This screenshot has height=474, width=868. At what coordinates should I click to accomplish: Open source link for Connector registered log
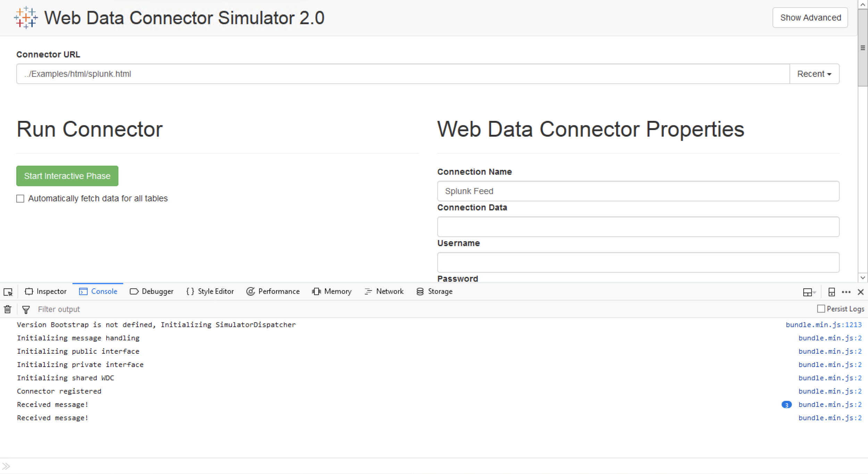coord(830,391)
